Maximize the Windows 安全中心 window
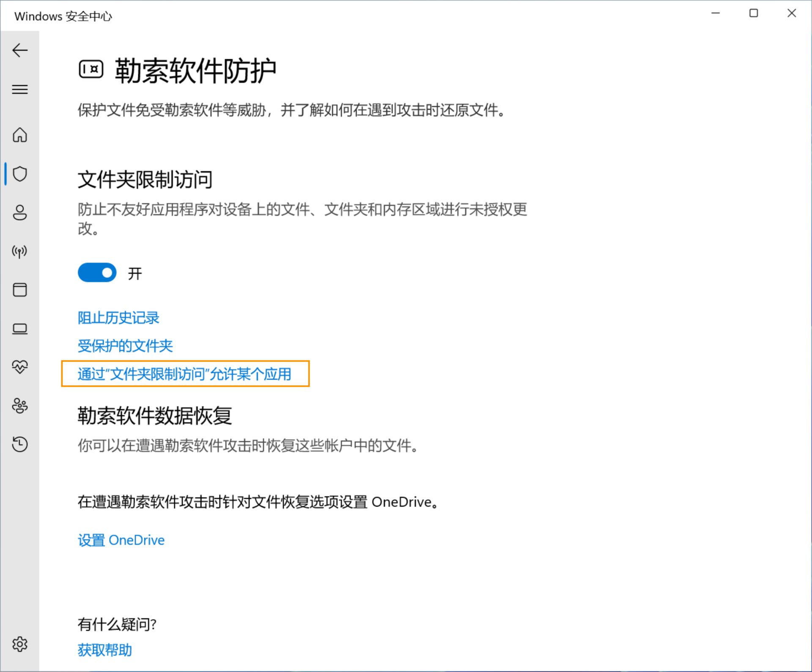 (754, 14)
